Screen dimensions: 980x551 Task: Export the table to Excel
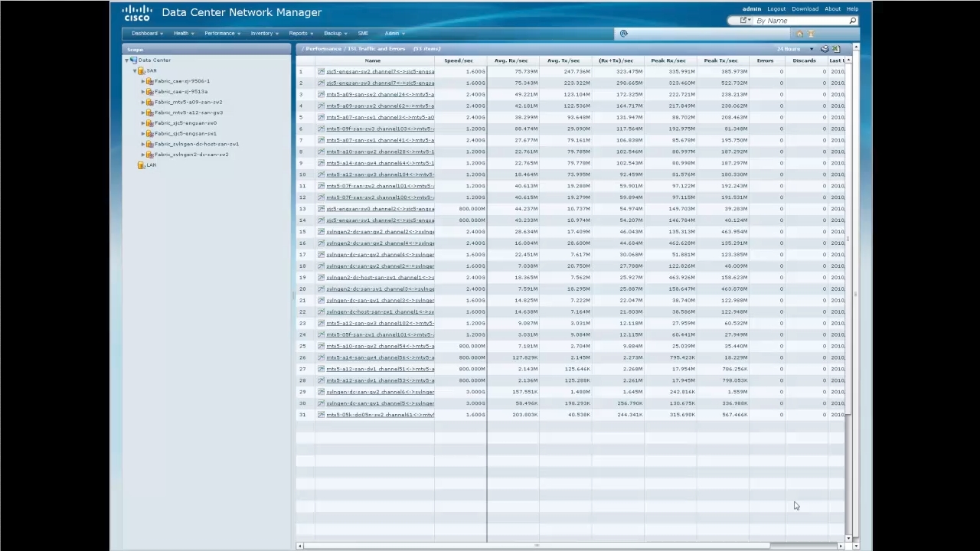click(x=836, y=49)
